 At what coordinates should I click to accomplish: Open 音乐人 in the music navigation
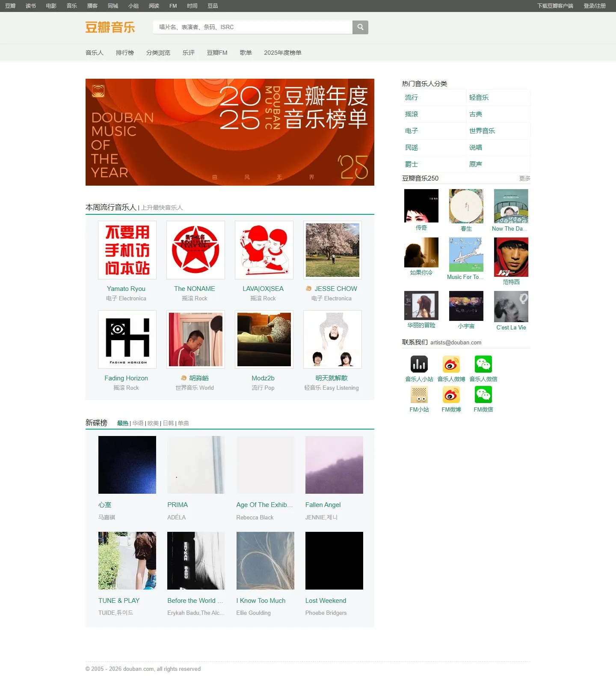[x=95, y=53]
